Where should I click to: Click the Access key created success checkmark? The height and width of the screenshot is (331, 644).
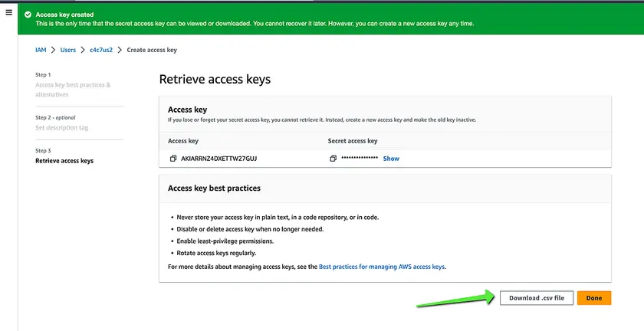point(28,15)
